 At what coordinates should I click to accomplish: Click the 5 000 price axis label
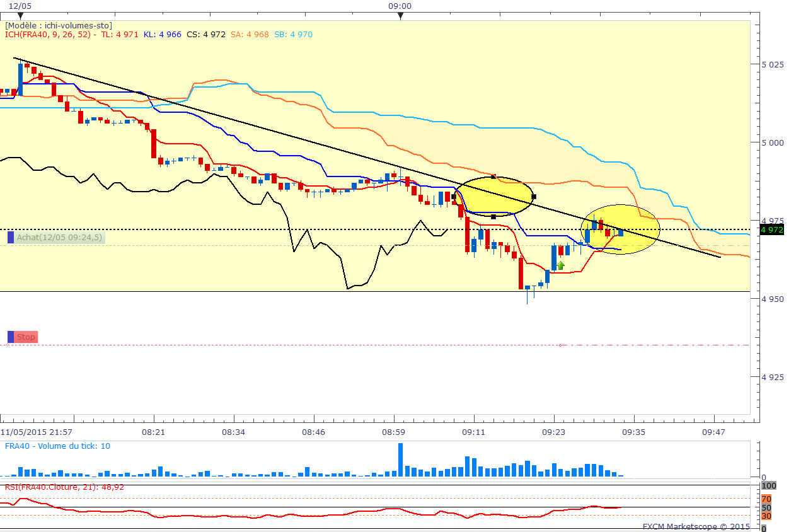(772, 142)
